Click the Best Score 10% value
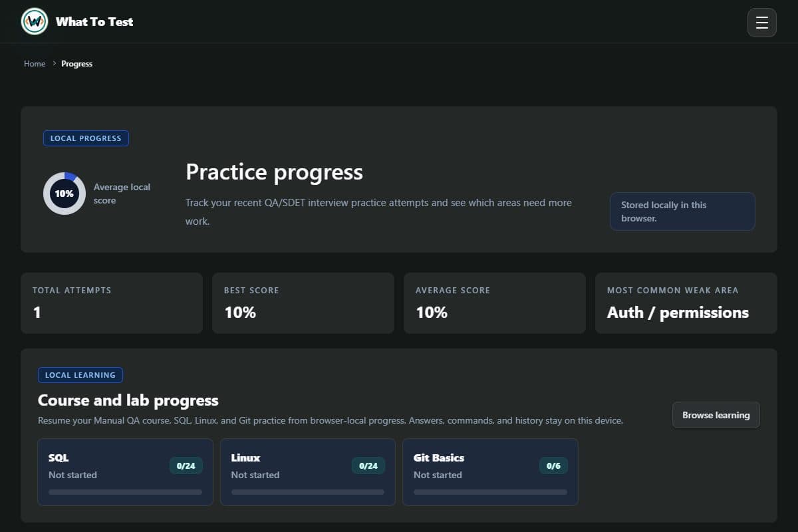This screenshot has width=798, height=532. [x=240, y=313]
